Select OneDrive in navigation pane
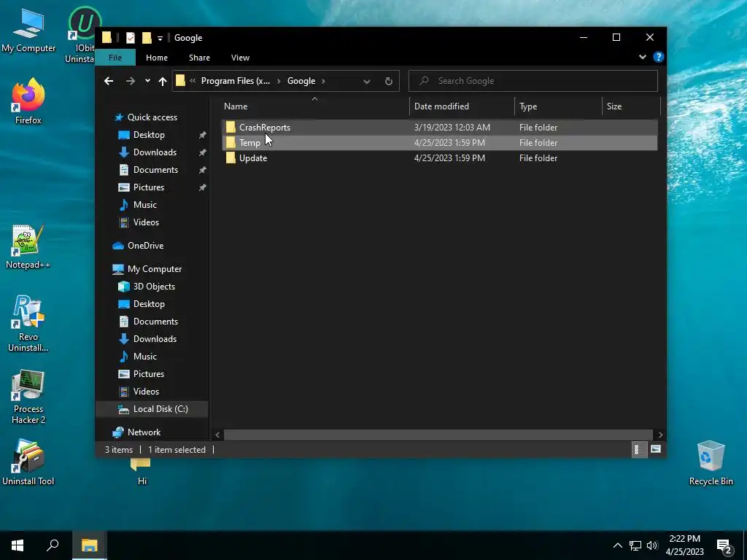Screen dimensions: 747x560 [145, 246]
